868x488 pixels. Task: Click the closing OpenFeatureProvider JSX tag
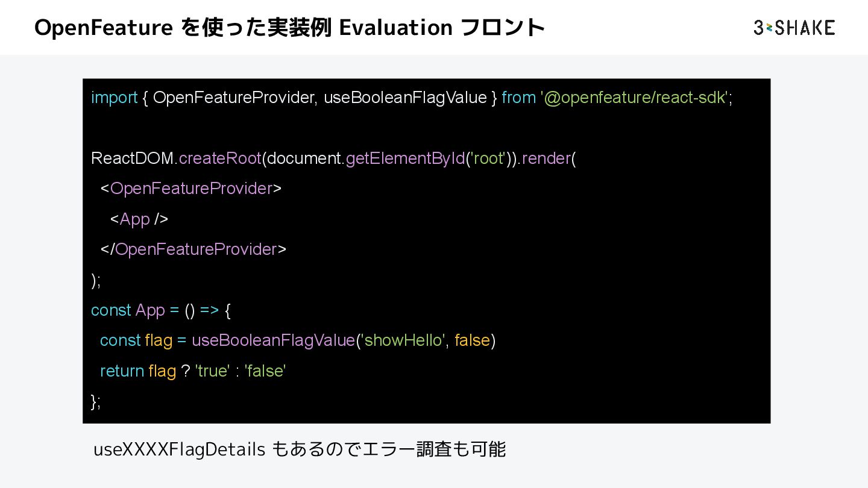click(x=194, y=249)
